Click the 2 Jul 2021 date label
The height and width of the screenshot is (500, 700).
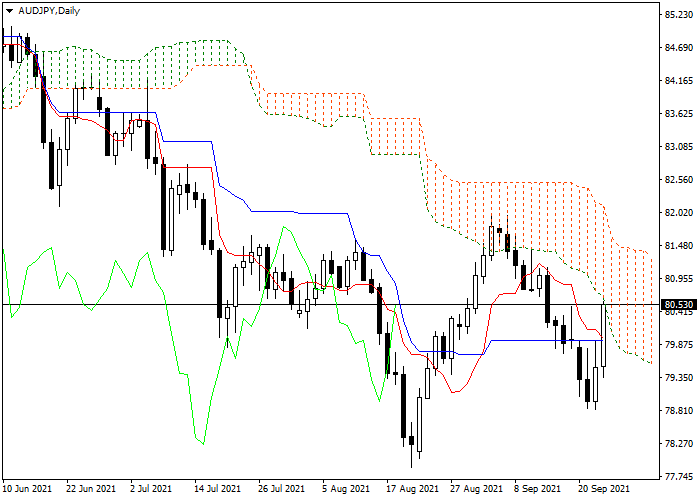click(151, 489)
